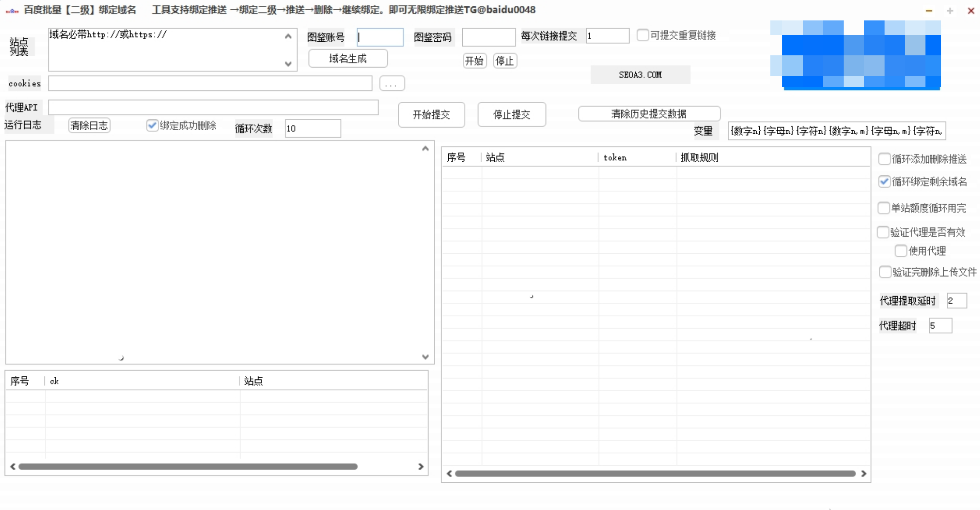Focus the 代理API input field
Viewport: 980px width, 510px height.
click(x=213, y=107)
